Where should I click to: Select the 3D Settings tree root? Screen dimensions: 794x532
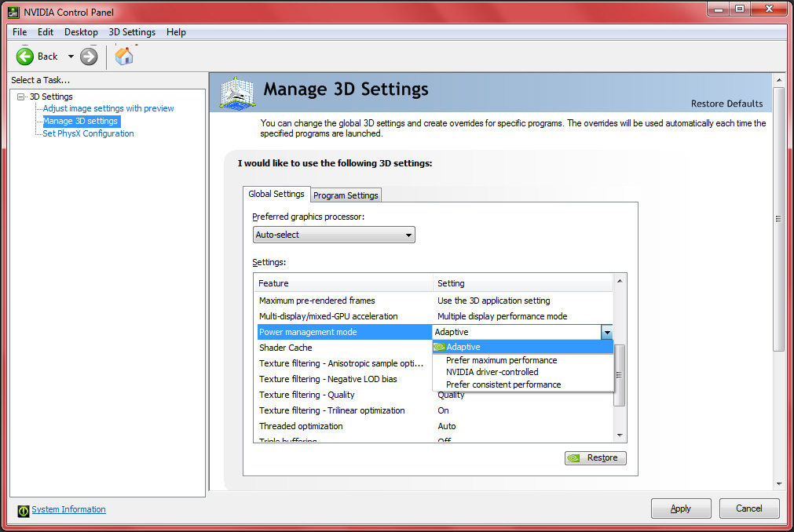pos(51,97)
